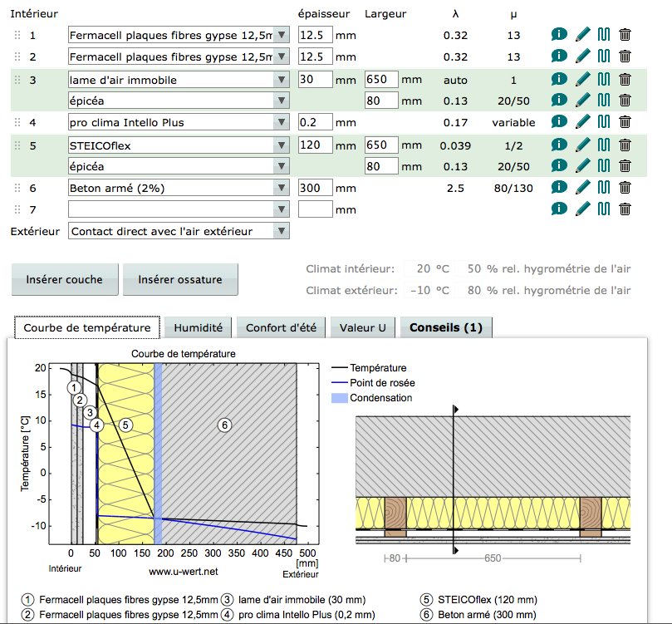Image resolution: width=672 pixels, height=624 pixels.
Task: Delete the STEICOflex layer
Action: tap(625, 145)
